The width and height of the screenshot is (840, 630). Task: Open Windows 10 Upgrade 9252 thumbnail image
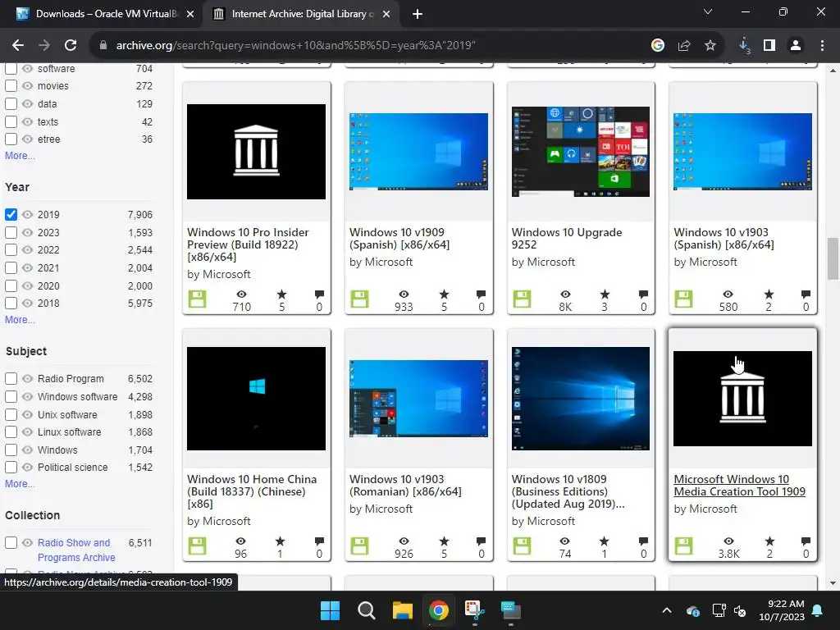pos(581,152)
